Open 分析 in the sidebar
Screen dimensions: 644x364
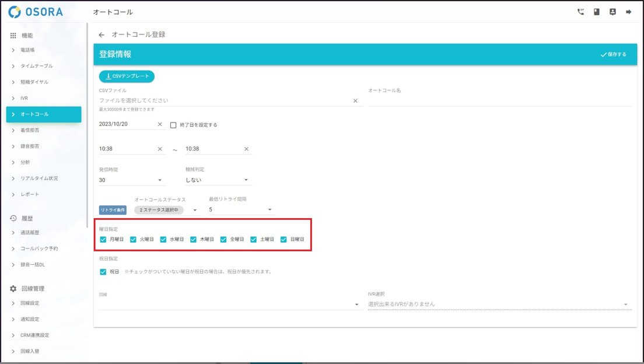click(44, 162)
